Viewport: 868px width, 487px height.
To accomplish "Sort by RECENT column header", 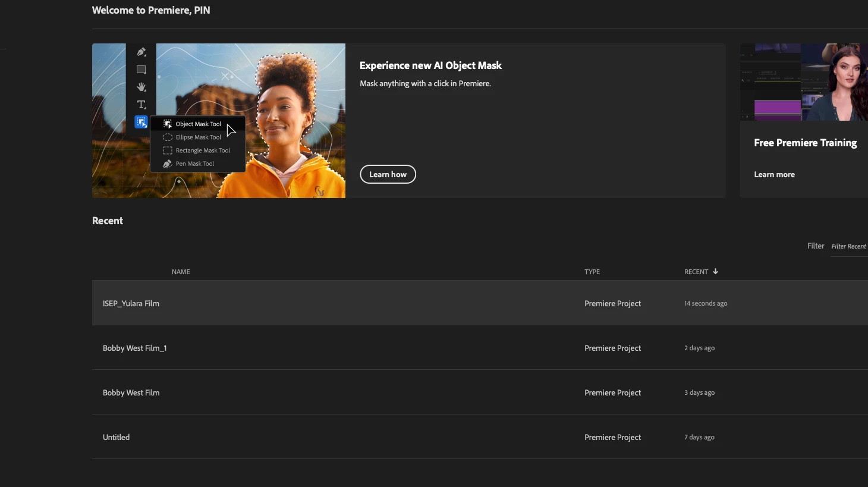I will [x=696, y=272].
